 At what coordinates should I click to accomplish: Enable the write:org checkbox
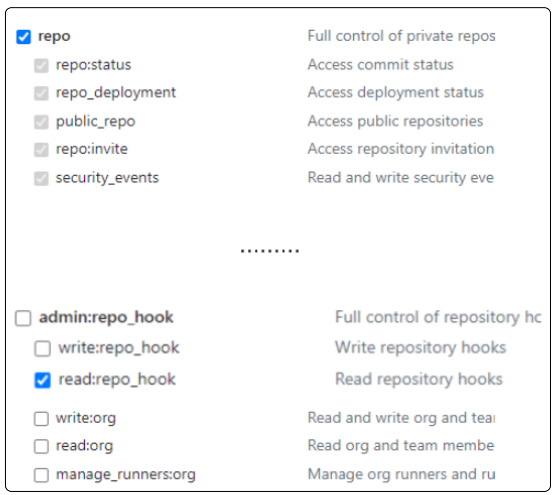coord(41,419)
